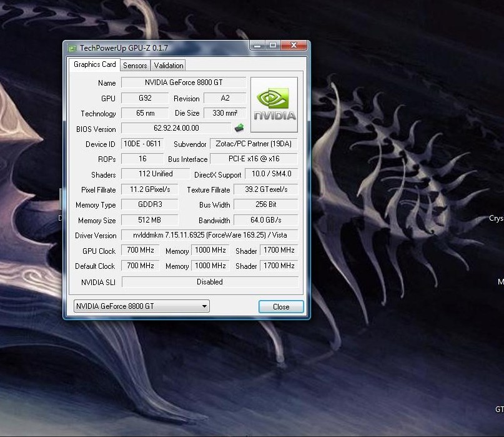Click the Bus Interface field PCI-E x16 @ x16

pos(254,159)
